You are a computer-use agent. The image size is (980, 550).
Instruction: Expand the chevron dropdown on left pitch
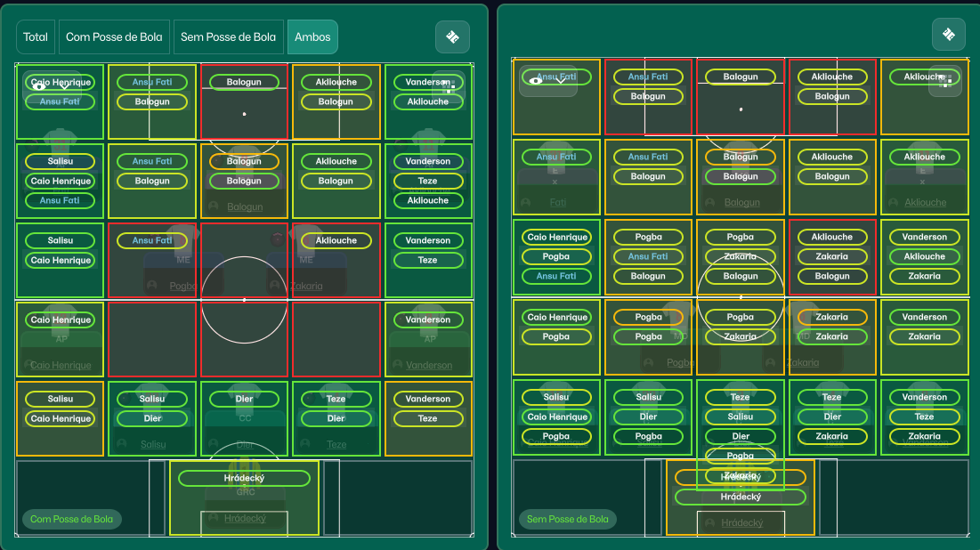pyautogui.click(x=65, y=85)
